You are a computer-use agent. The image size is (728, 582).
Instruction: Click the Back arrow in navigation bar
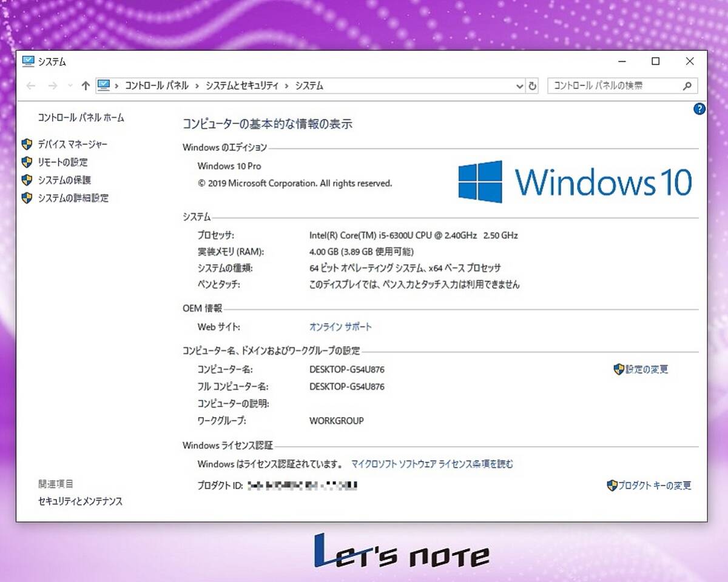31,86
